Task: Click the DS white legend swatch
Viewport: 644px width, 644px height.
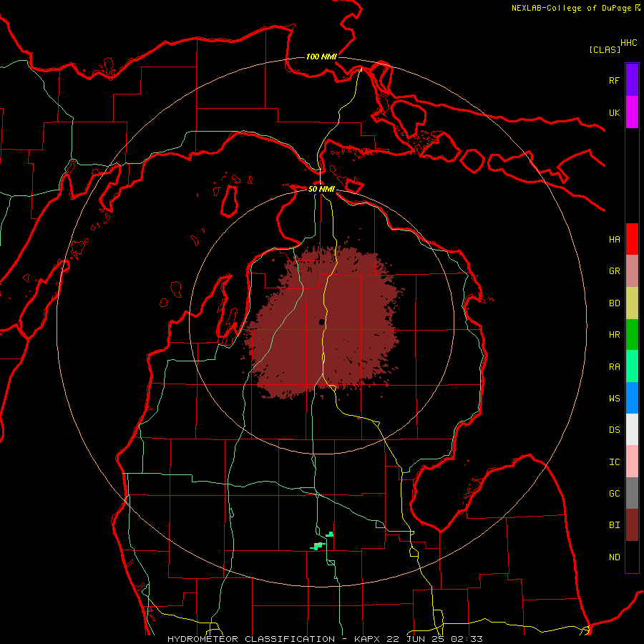Action: click(x=632, y=429)
